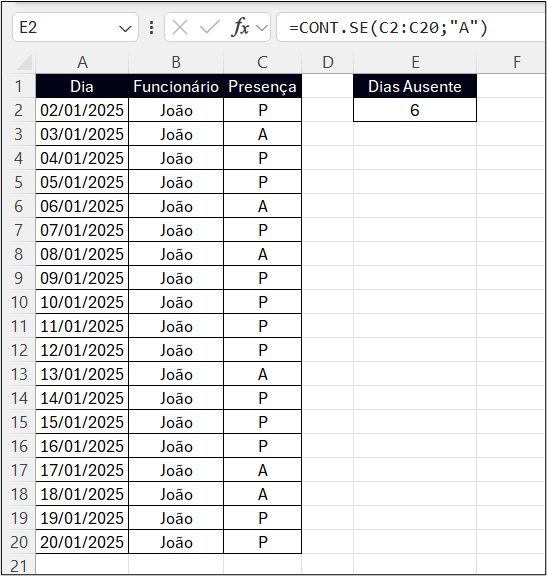Viewport: 547px width, 576px height.
Task: Select the date cell 17/01/2025
Action: 82,470
